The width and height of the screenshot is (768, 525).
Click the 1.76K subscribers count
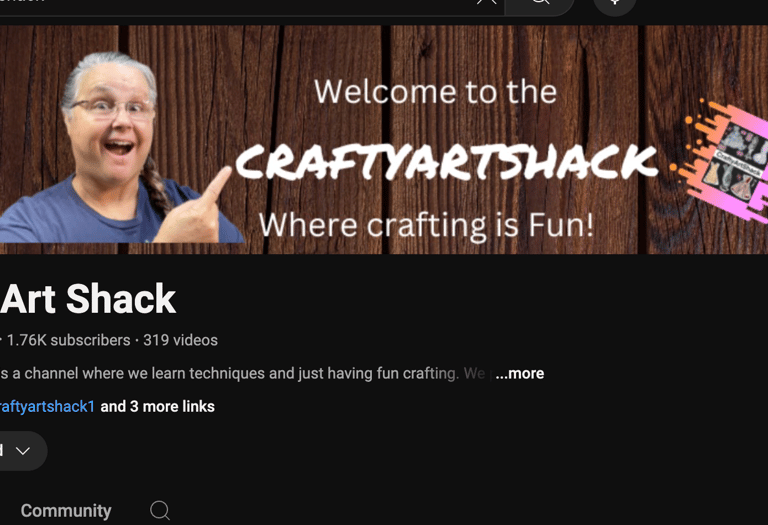click(69, 340)
